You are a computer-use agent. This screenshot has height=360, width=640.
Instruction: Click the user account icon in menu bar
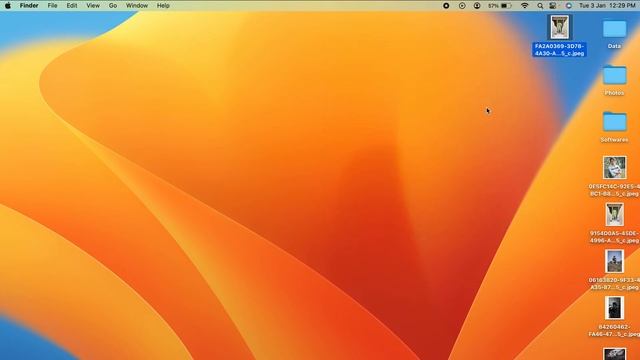tap(477, 6)
